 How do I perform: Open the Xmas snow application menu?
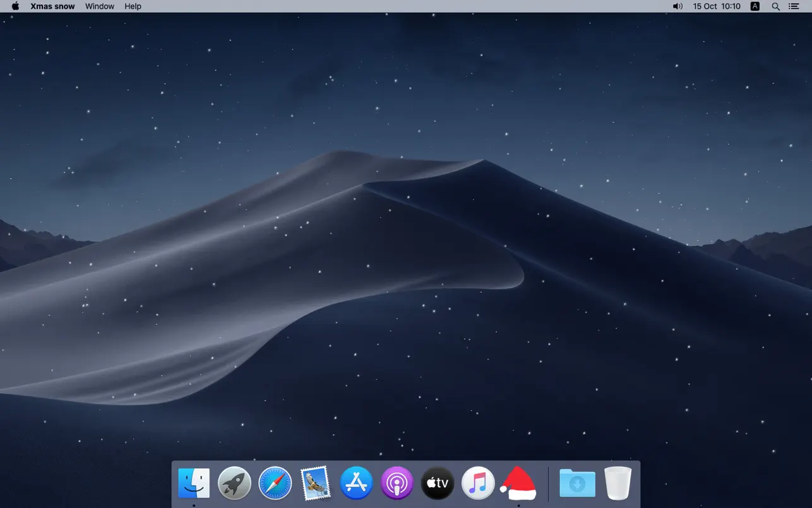coord(52,6)
